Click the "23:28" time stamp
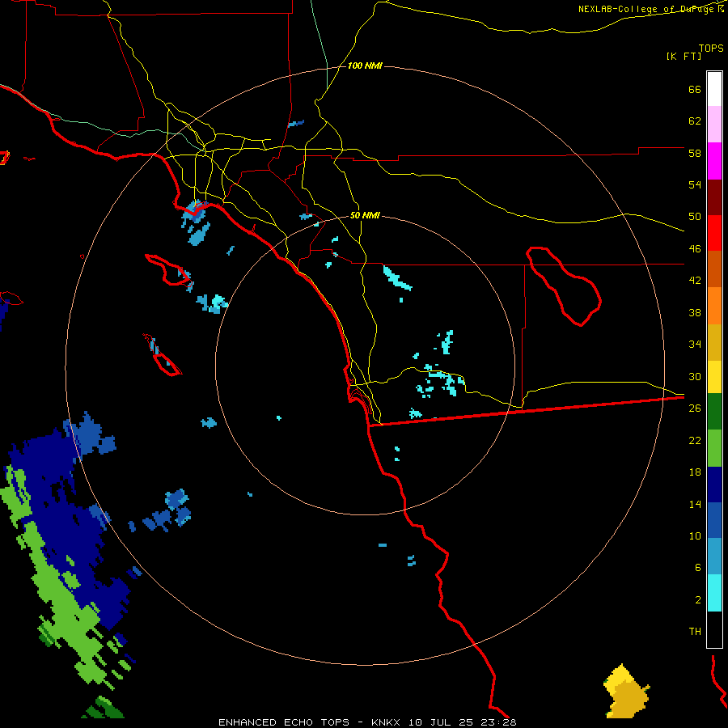This screenshot has height=728, width=728. 498,722
